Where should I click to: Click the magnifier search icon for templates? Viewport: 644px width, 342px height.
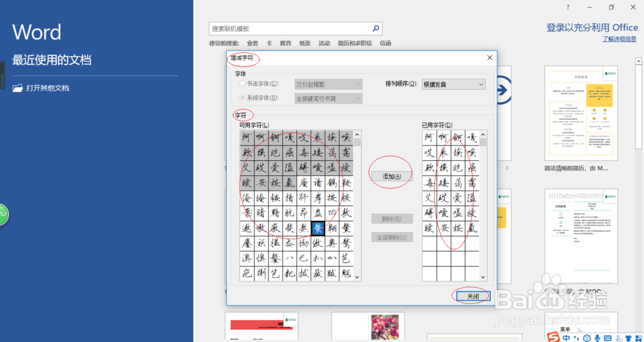pyautogui.click(x=375, y=28)
